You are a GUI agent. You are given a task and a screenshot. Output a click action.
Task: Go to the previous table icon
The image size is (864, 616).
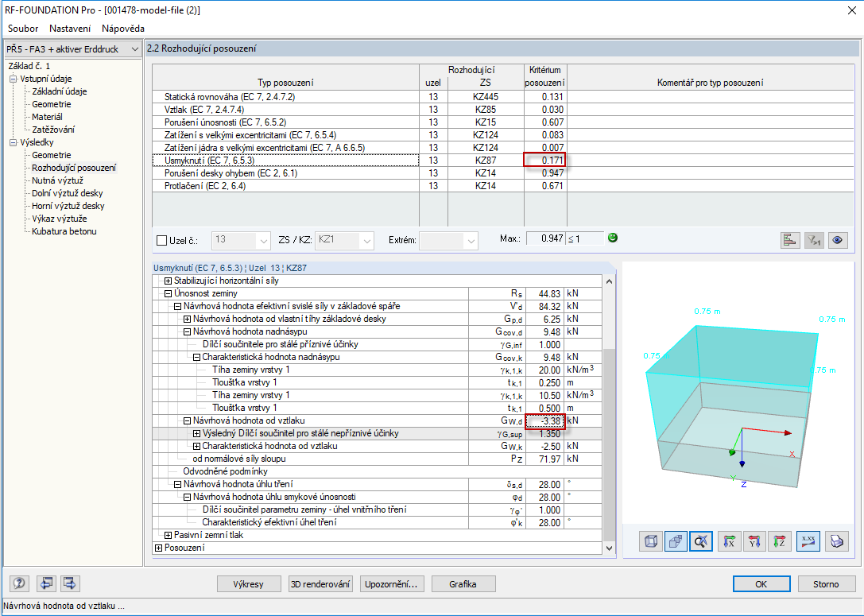point(46,583)
